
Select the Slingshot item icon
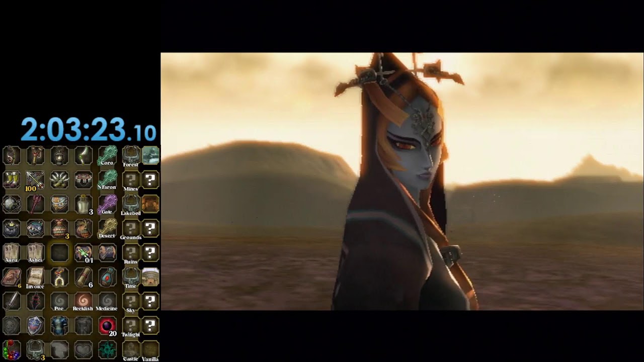[x=35, y=155]
